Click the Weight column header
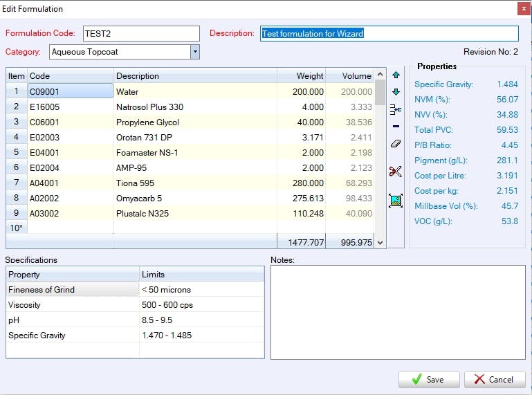532x395 pixels. tap(301, 75)
